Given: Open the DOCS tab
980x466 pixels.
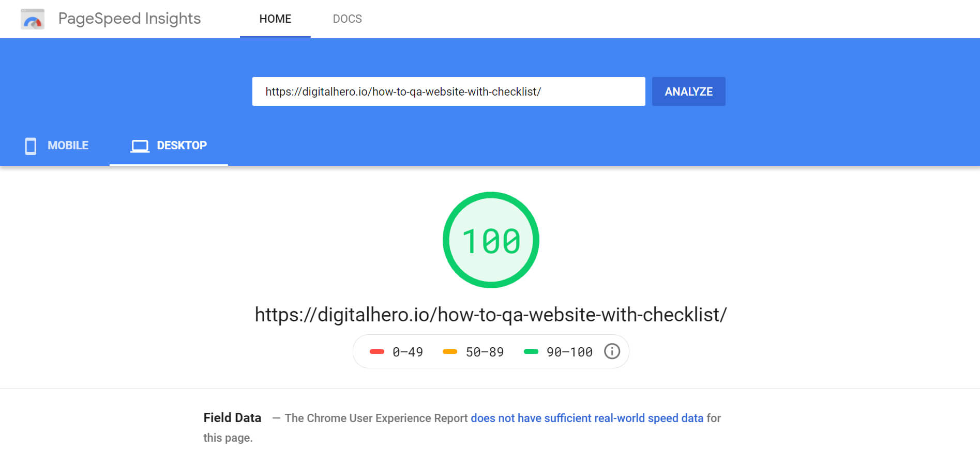Looking at the screenshot, I should (x=347, y=19).
